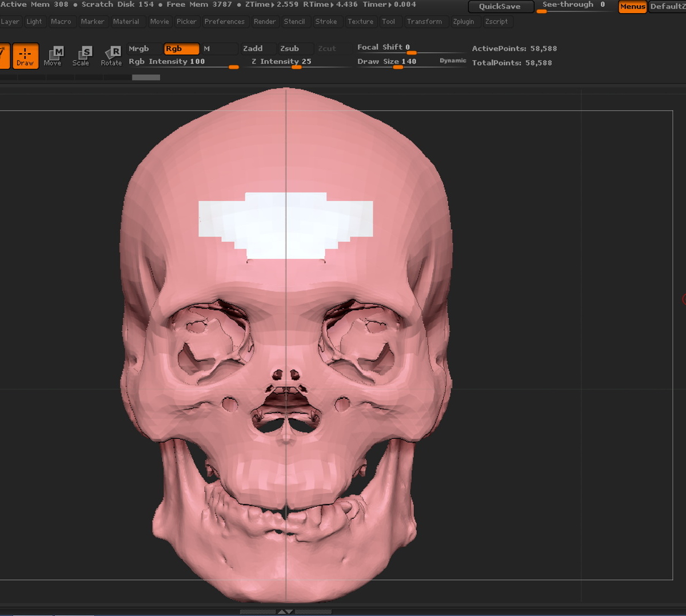686x616 pixels.
Task: Enable Zsub sculpt mode
Action: (x=296, y=49)
